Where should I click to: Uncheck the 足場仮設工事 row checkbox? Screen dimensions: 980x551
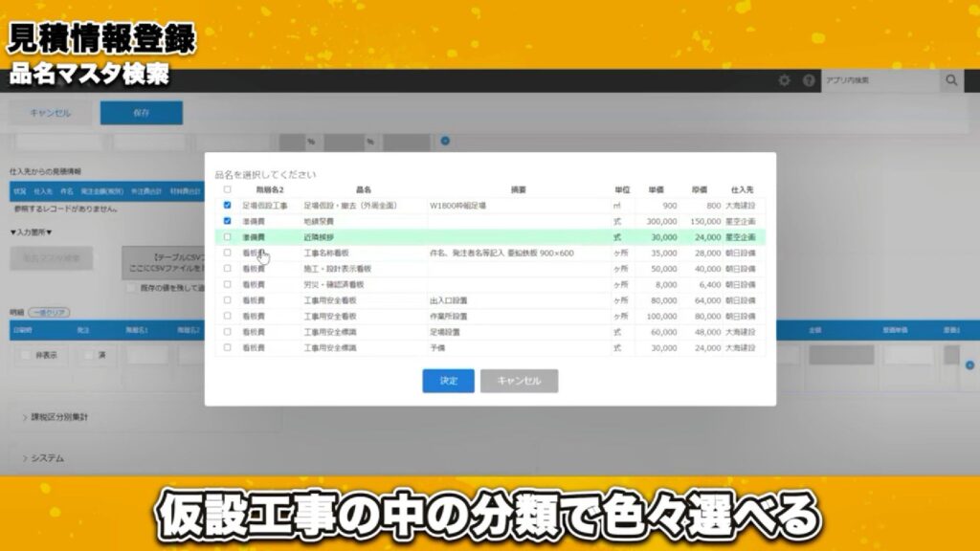pyautogui.click(x=227, y=205)
